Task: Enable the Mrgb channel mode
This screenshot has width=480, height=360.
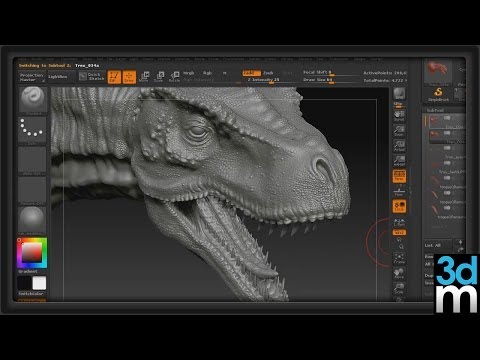Action: (189, 73)
